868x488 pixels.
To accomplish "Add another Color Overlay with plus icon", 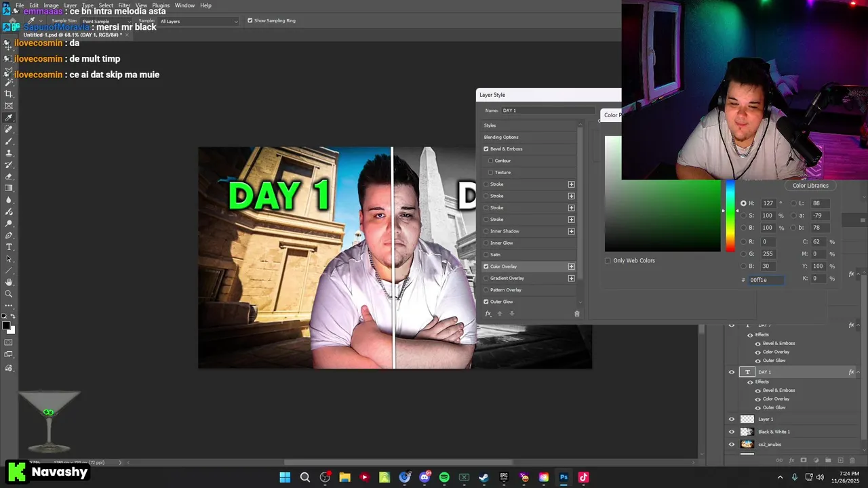I will (571, 266).
